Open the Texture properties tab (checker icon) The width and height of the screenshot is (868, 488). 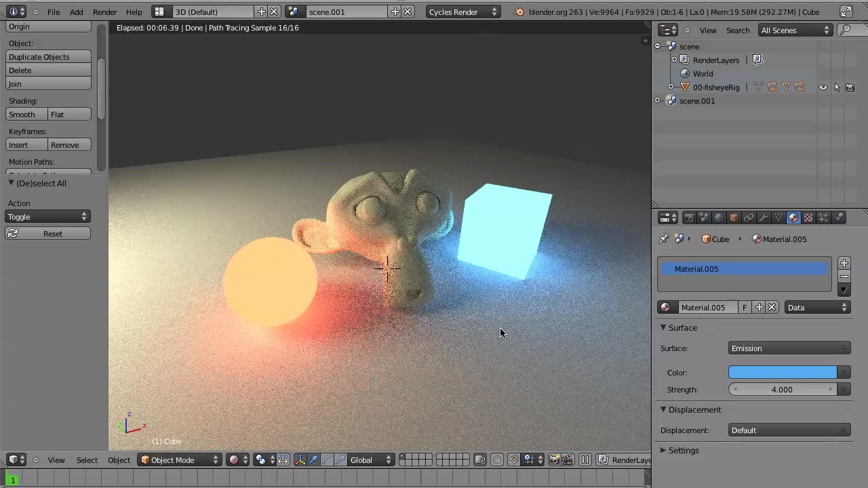pyautogui.click(x=808, y=218)
